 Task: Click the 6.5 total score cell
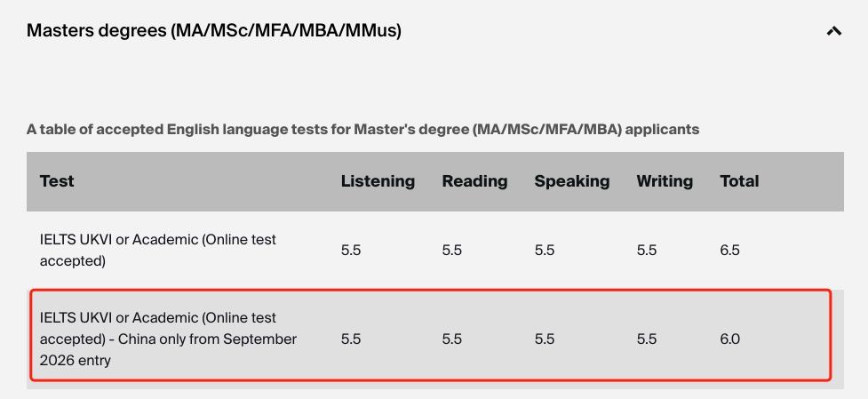pos(729,251)
